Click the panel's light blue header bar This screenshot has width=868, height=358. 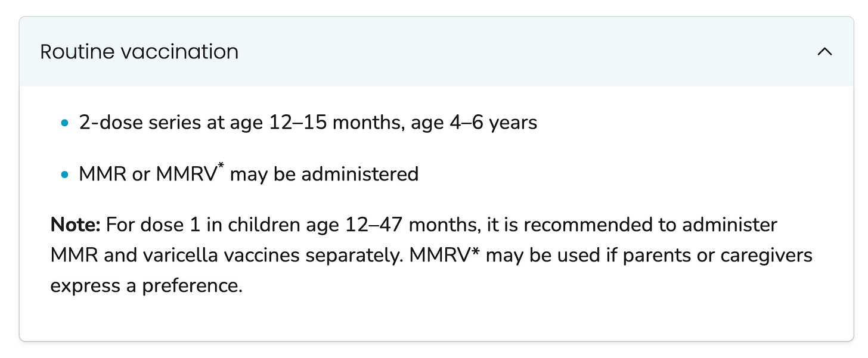[434, 52]
